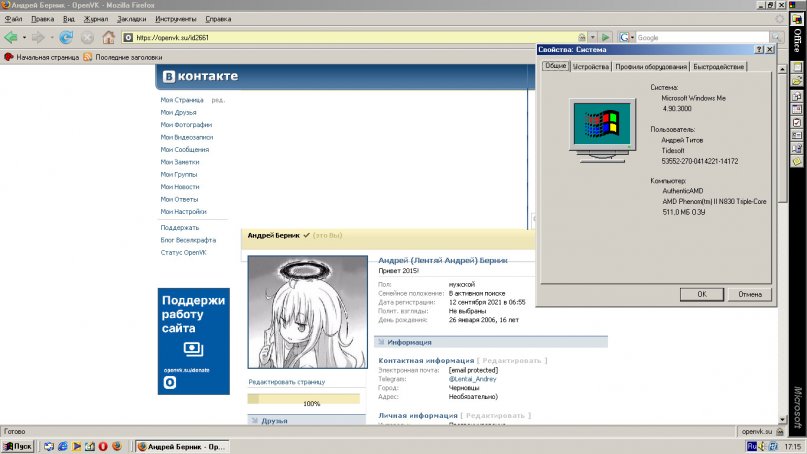This screenshot has height=454, width=807.
Task: Click the Редактировать страницу link
Action: 286,382
